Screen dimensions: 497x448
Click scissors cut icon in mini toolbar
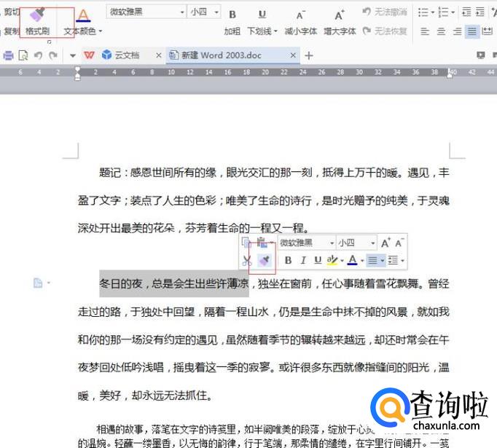pyautogui.click(x=246, y=261)
